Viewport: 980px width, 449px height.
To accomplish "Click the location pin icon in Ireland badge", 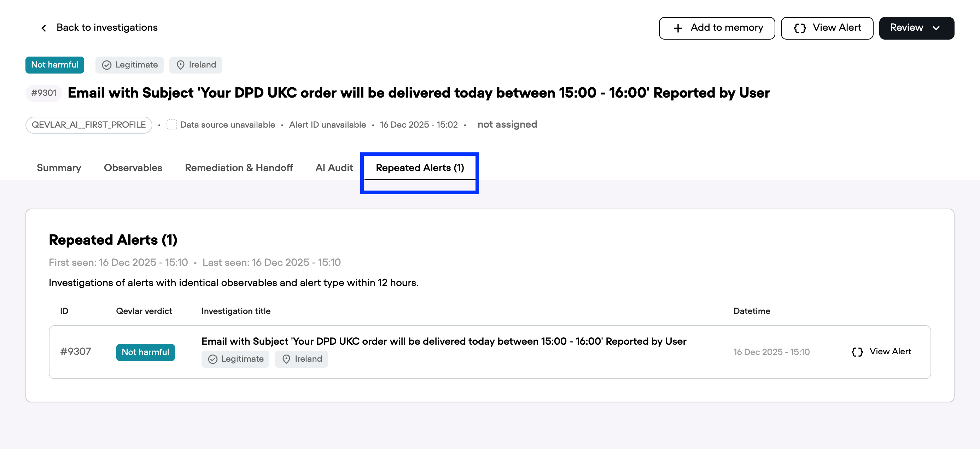I will click(x=181, y=65).
